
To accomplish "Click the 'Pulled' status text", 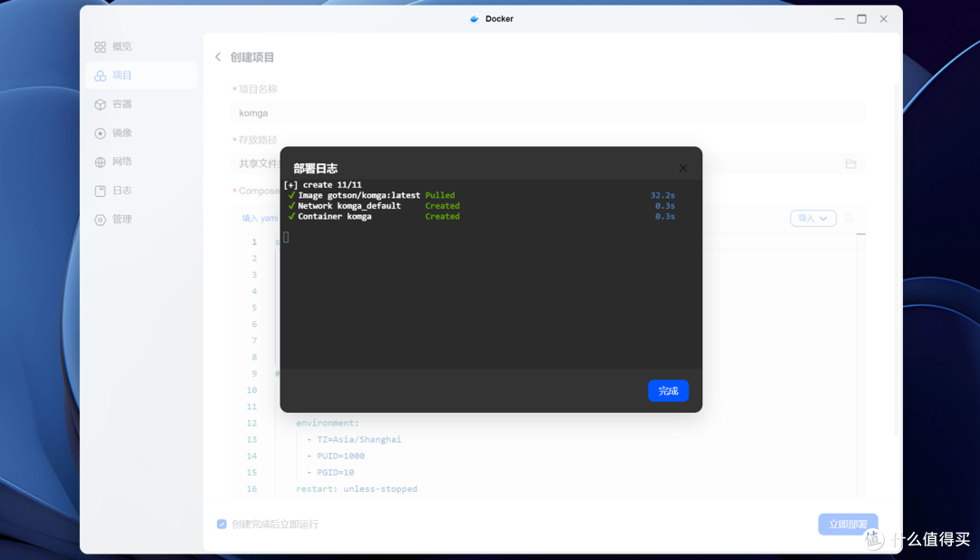I will coord(440,195).
